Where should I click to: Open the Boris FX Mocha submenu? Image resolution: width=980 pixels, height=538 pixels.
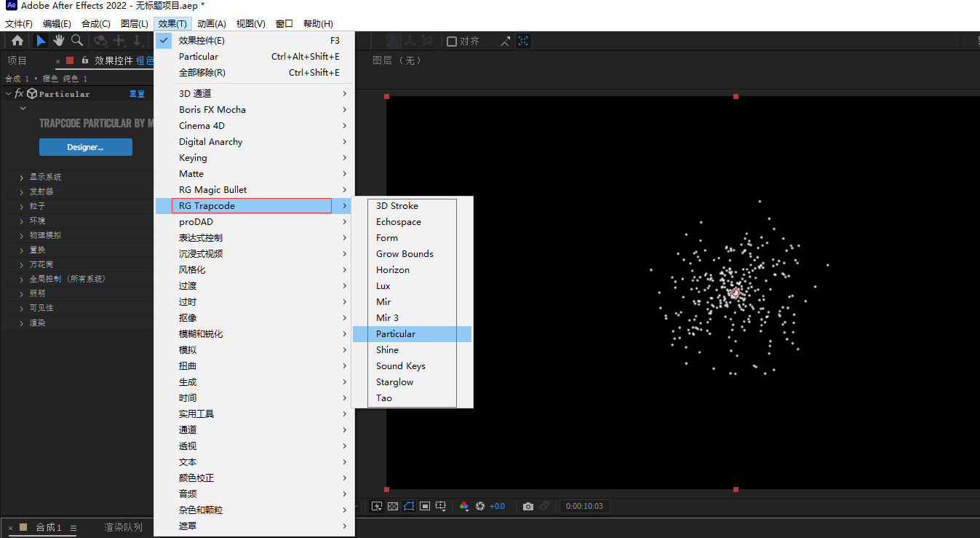point(254,110)
